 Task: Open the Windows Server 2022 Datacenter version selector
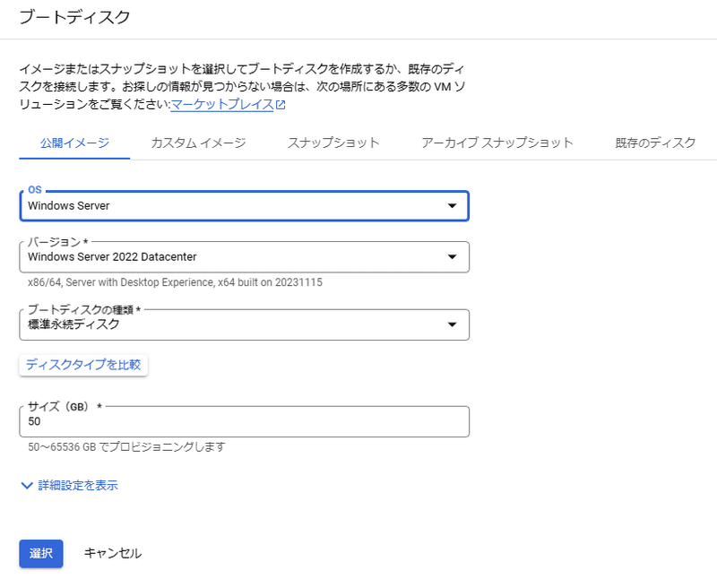[244, 257]
